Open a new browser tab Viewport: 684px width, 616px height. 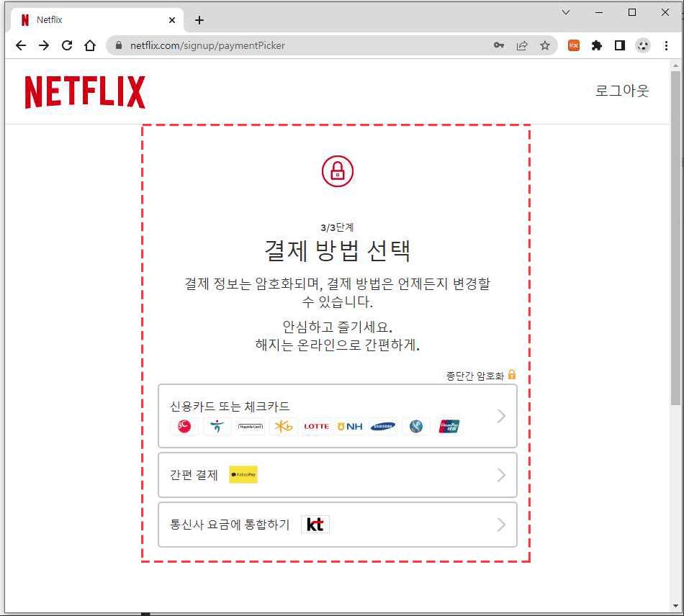[199, 20]
